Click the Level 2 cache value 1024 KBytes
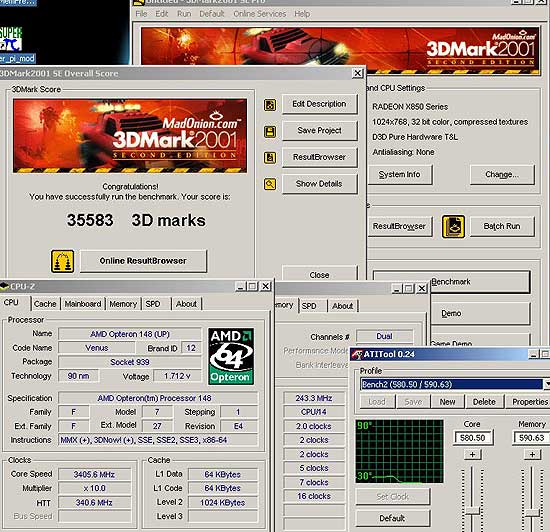 click(x=223, y=503)
